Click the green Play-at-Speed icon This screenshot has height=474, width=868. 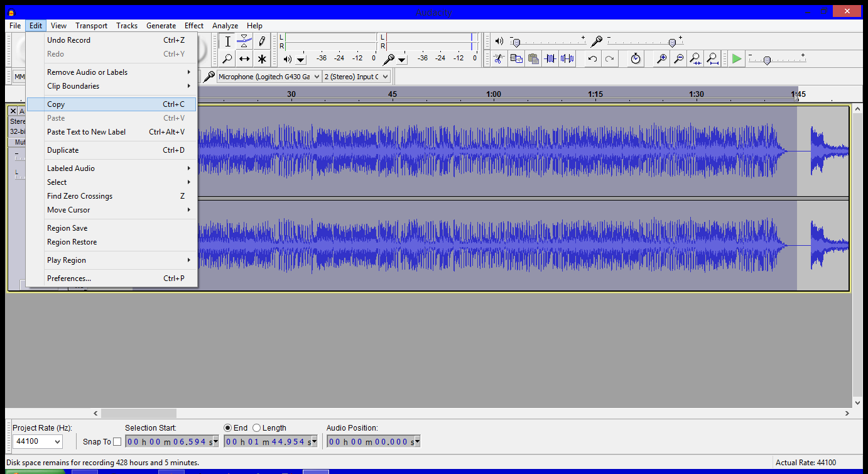[x=737, y=58]
